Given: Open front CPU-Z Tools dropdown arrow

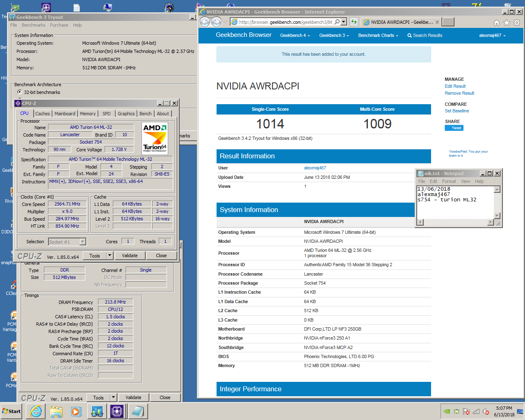Looking at the screenshot, I should (110, 256).
